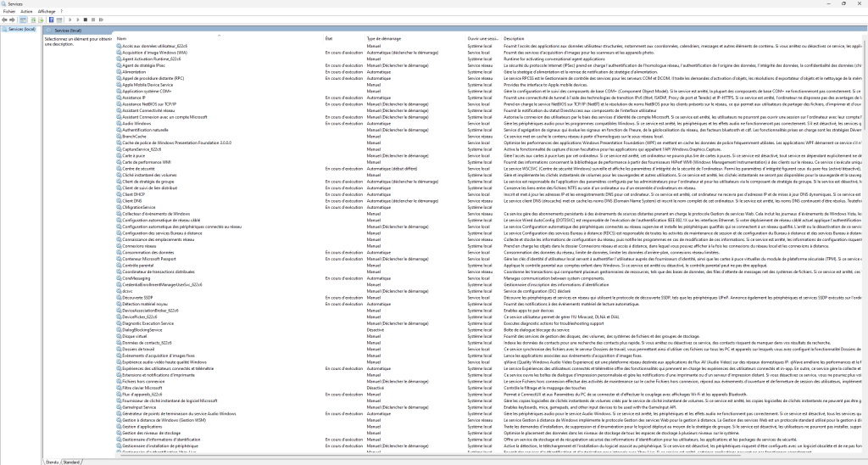The height and width of the screenshot is (465, 868).
Task: Open the Fichier menu
Action: coord(8,12)
